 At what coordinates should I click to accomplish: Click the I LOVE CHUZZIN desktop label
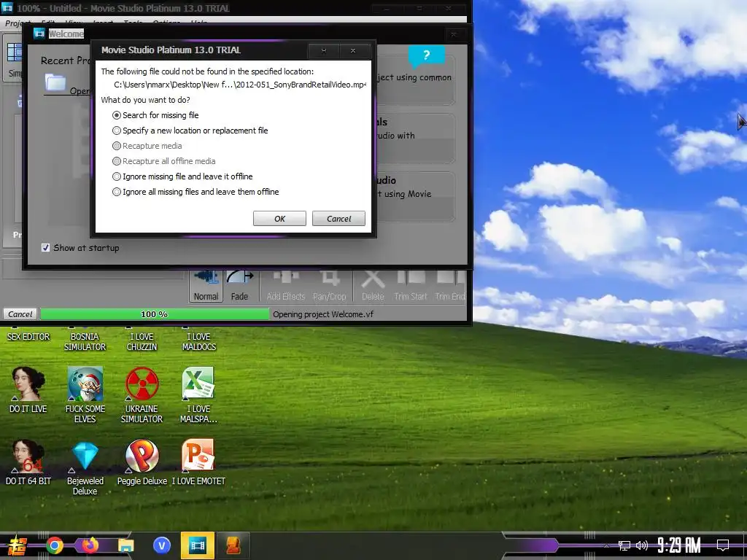coord(142,341)
